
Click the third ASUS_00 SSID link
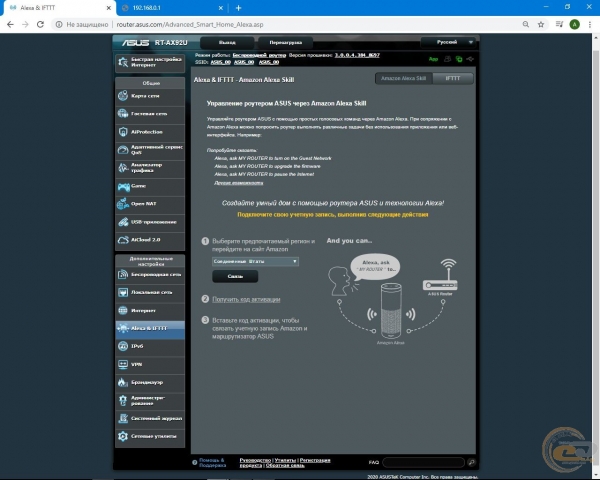[x=269, y=62]
